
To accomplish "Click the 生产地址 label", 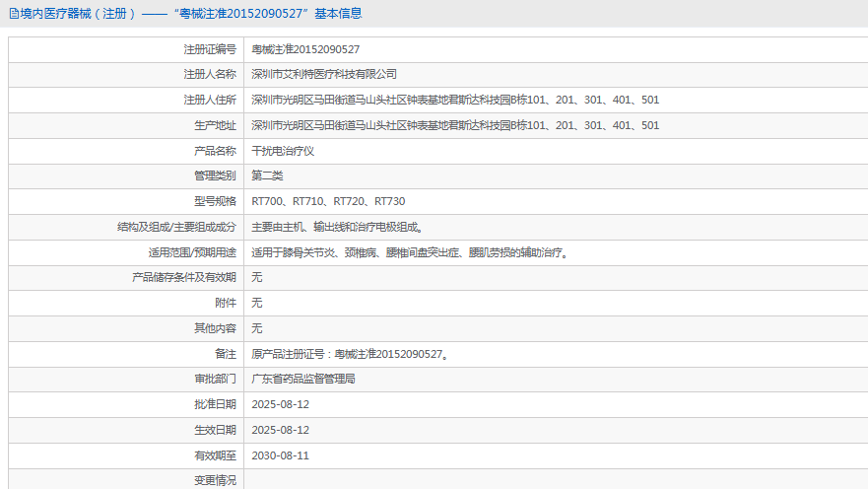I will point(215,125).
